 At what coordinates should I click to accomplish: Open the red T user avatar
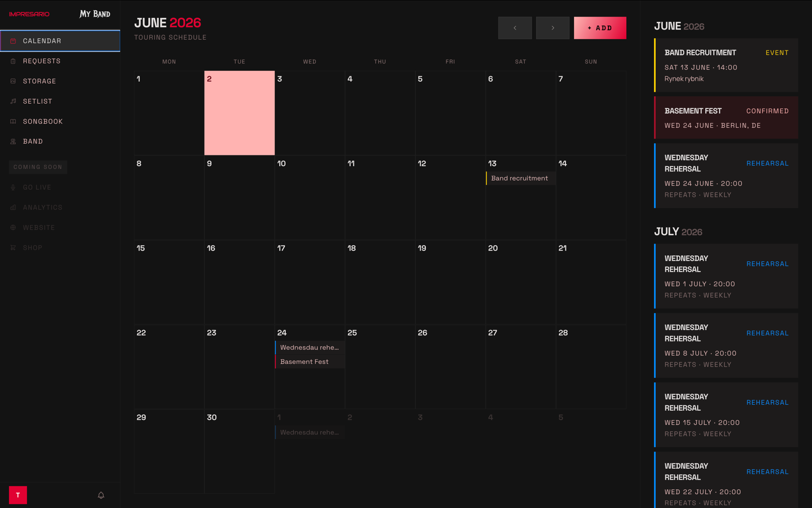click(x=18, y=495)
